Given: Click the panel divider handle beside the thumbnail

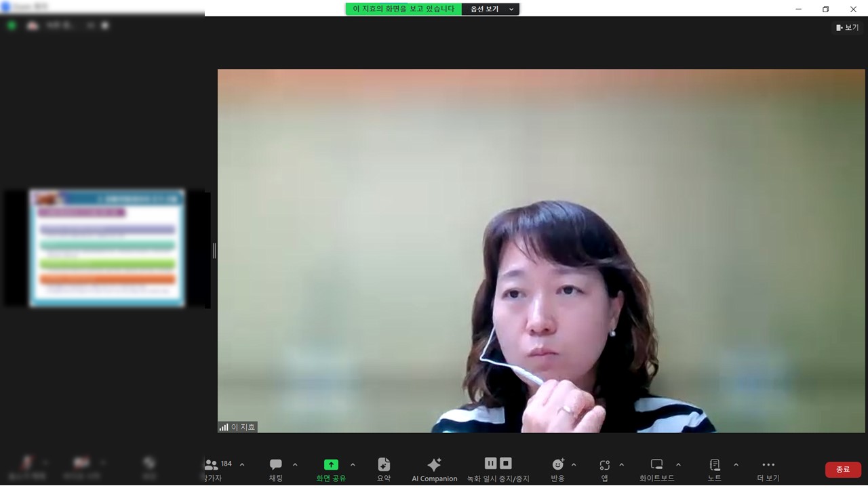Looking at the screenshot, I should pyautogui.click(x=214, y=251).
